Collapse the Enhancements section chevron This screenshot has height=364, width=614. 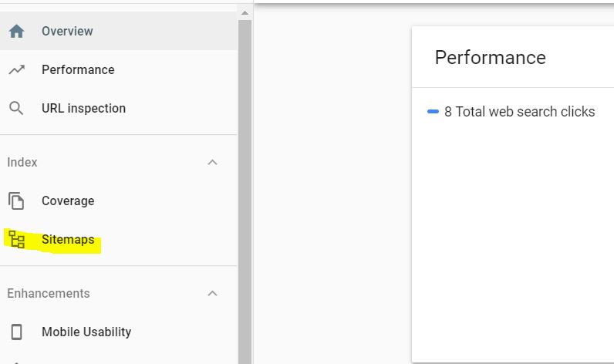(x=213, y=294)
